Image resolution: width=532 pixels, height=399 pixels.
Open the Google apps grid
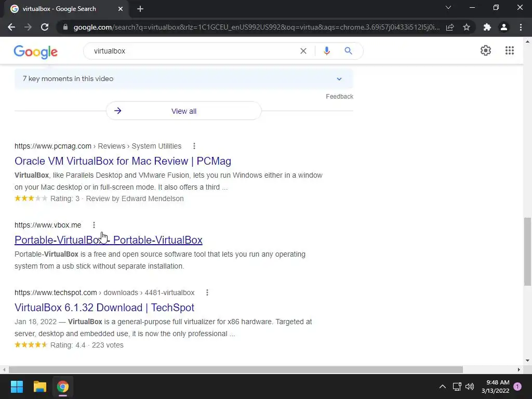click(509, 50)
